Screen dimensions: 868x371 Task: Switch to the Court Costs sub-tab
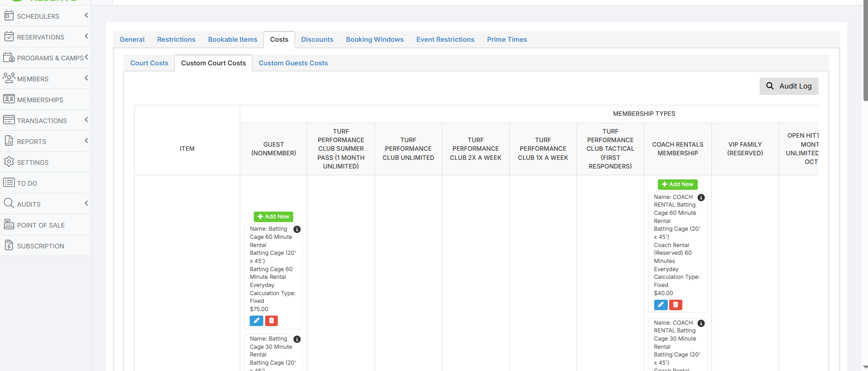149,63
